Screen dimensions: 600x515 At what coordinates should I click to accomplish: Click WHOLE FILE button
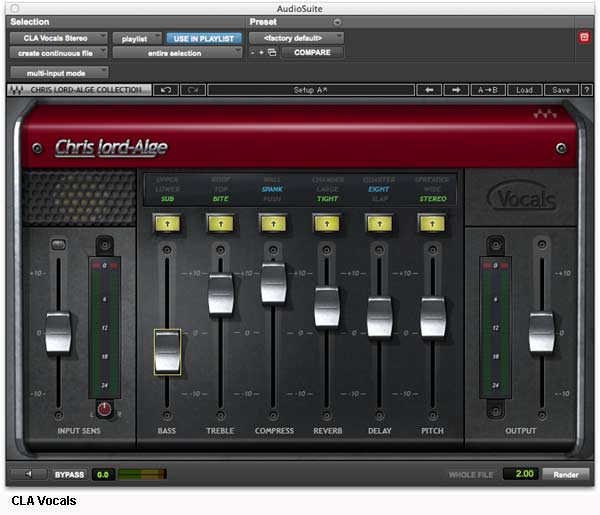(471, 474)
